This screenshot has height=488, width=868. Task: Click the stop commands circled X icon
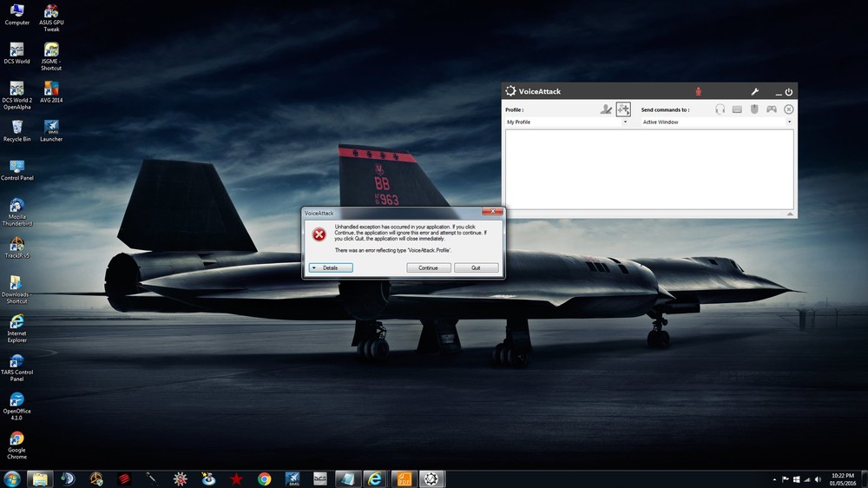coord(789,109)
